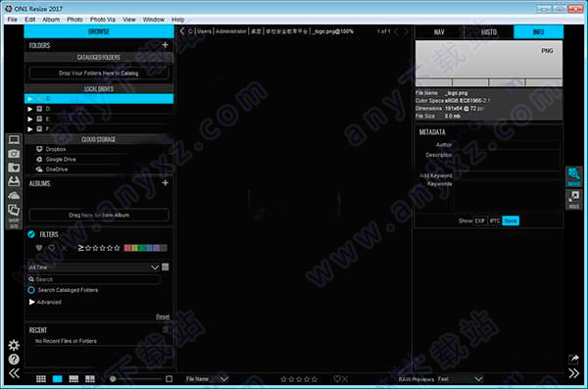Click the help question mark icon
588x389 pixels.
pyautogui.click(x=14, y=360)
